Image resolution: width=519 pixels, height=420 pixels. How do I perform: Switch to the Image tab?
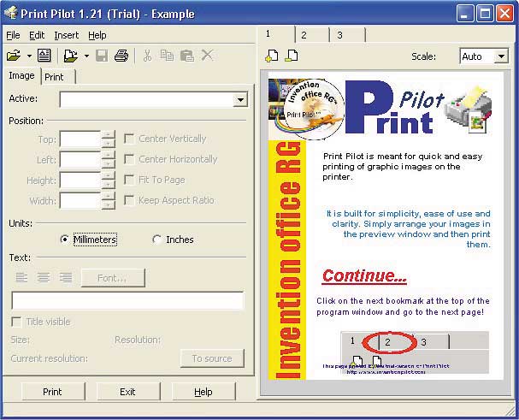22,76
